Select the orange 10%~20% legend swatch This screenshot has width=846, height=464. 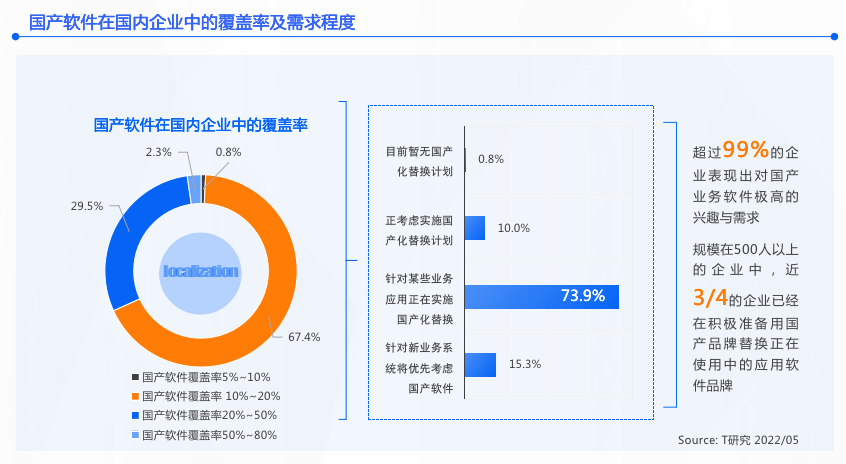[135, 396]
